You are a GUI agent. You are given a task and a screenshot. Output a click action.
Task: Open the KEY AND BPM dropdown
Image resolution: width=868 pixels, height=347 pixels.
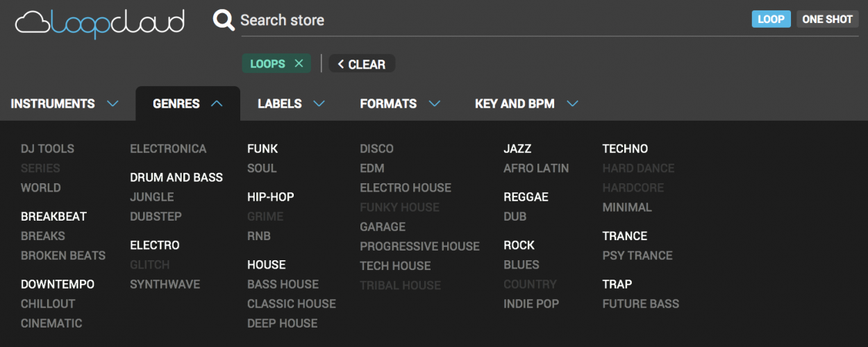click(x=526, y=104)
